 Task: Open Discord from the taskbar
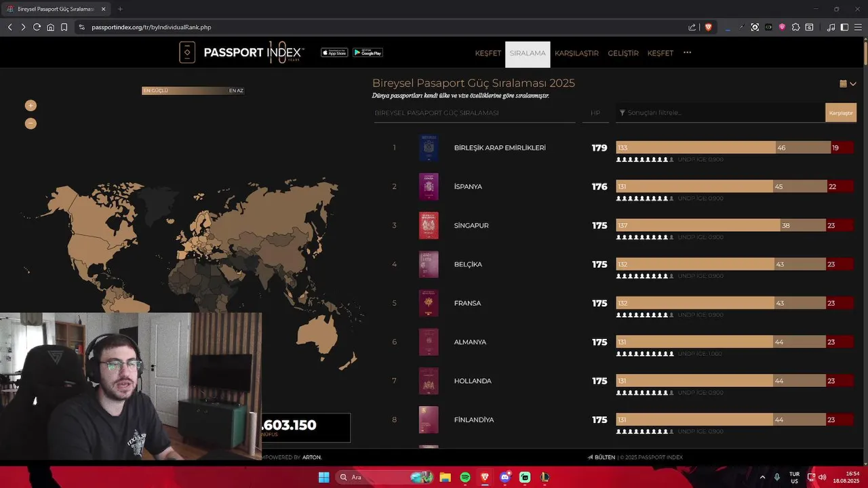click(505, 477)
